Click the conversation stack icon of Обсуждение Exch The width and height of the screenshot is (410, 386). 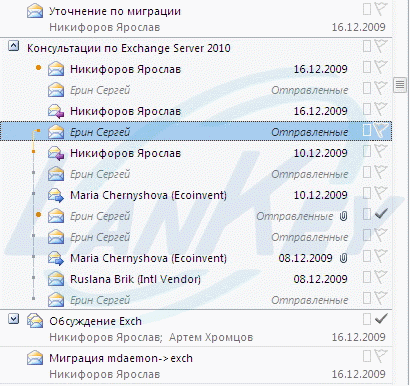35,321
